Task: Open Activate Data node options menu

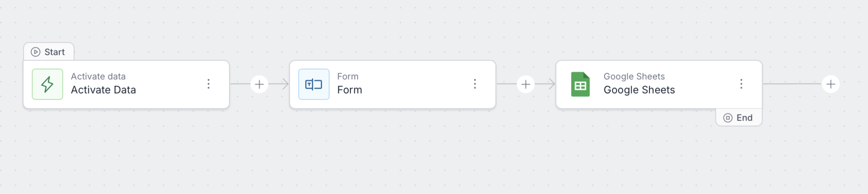Action: [x=209, y=84]
